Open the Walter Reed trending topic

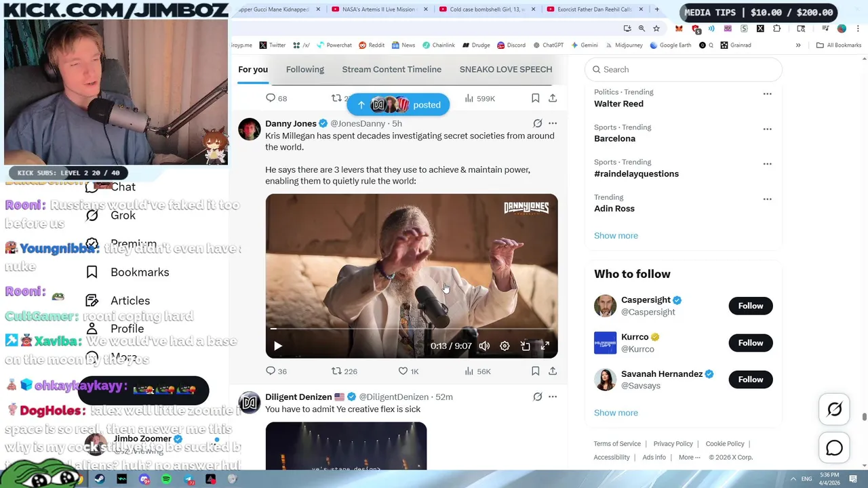pyautogui.click(x=618, y=104)
